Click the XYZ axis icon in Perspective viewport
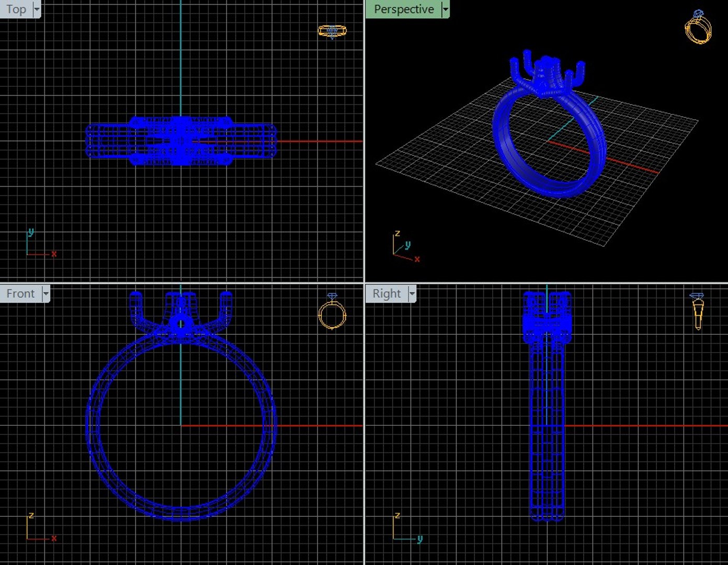This screenshot has width=728, height=565. pyautogui.click(x=406, y=246)
